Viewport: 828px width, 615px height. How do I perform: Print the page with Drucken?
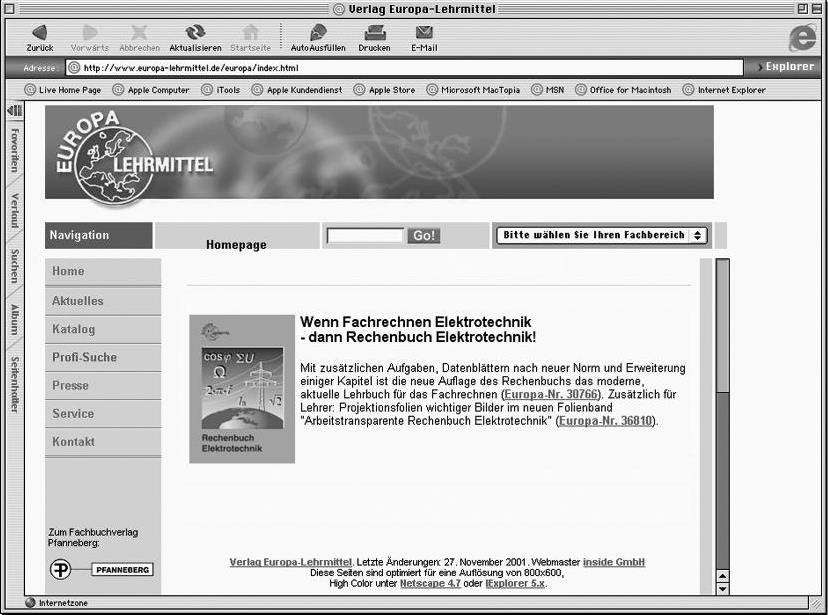tap(374, 37)
